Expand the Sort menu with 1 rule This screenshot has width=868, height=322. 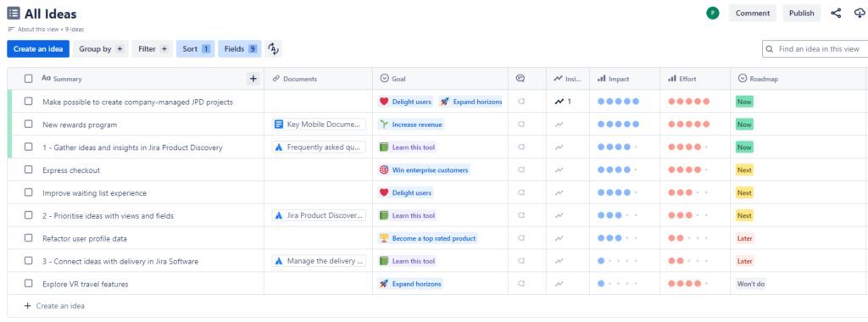click(196, 48)
